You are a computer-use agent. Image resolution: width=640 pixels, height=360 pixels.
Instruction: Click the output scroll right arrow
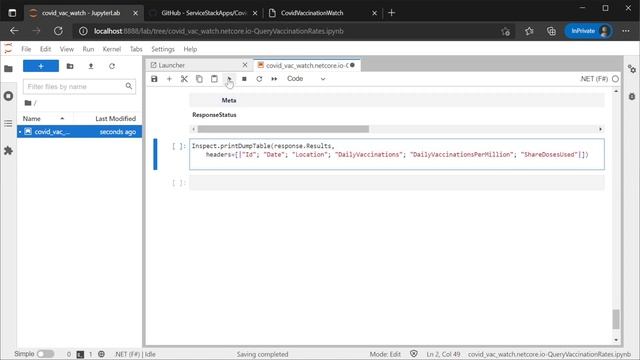click(600, 129)
